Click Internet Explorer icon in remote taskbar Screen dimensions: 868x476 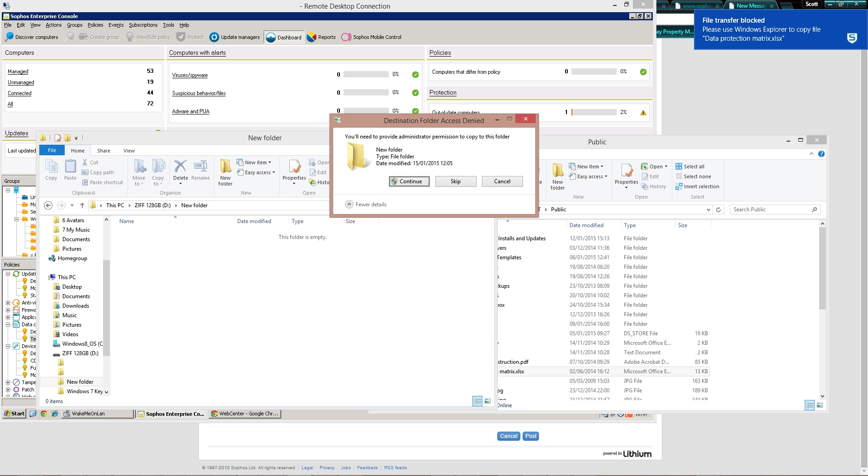(55, 414)
